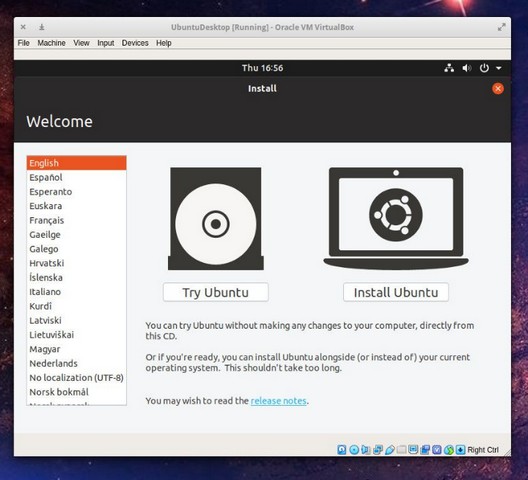Select English in the language list

click(x=76, y=163)
